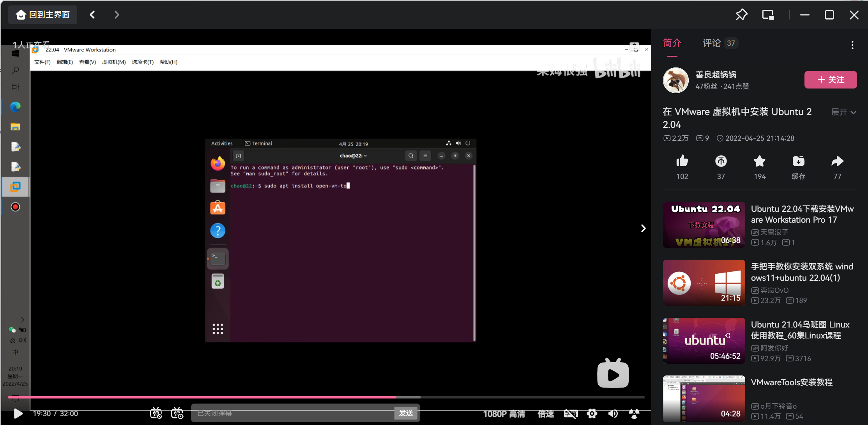868x425 pixels.
Task: Click the 发送 send button
Action: click(x=406, y=413)
